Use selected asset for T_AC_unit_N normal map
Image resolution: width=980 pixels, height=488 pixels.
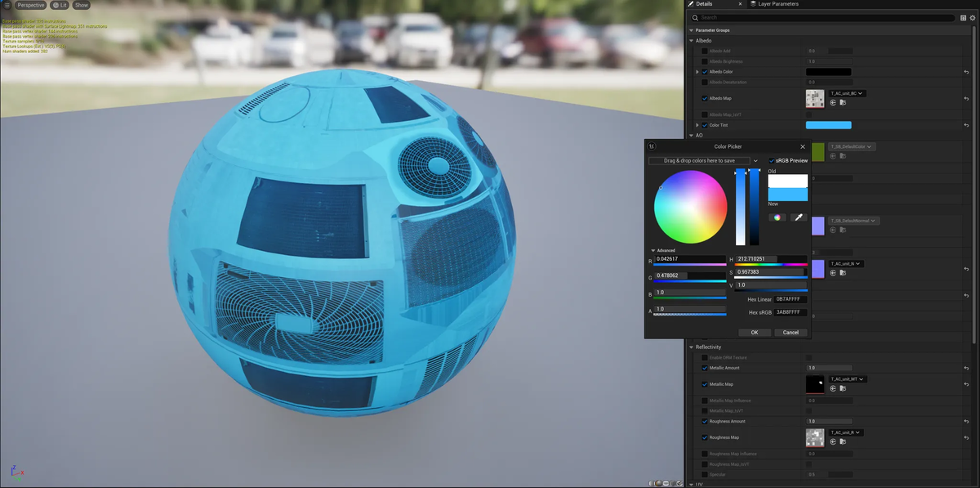(833, 274)
